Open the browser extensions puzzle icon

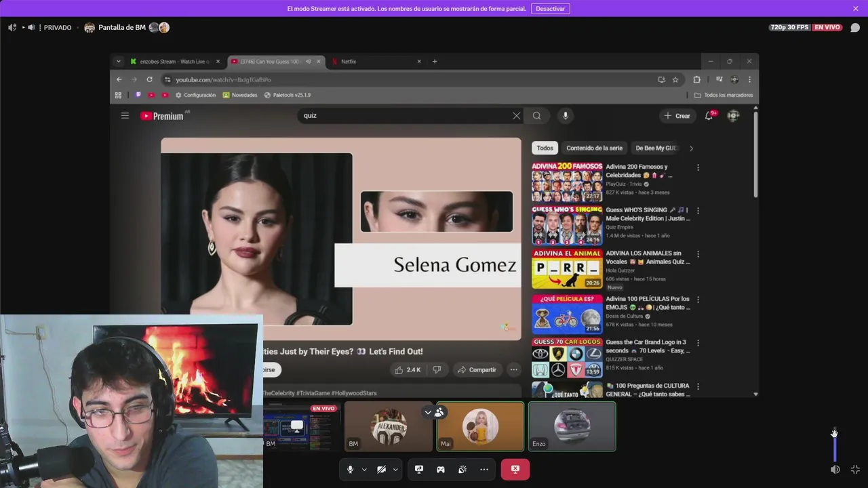696,79
